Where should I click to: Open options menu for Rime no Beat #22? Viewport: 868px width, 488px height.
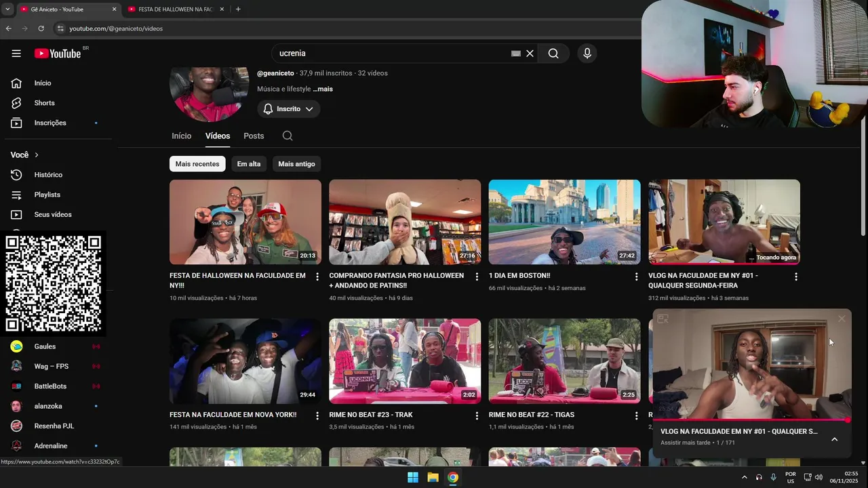tap(636, 415)
